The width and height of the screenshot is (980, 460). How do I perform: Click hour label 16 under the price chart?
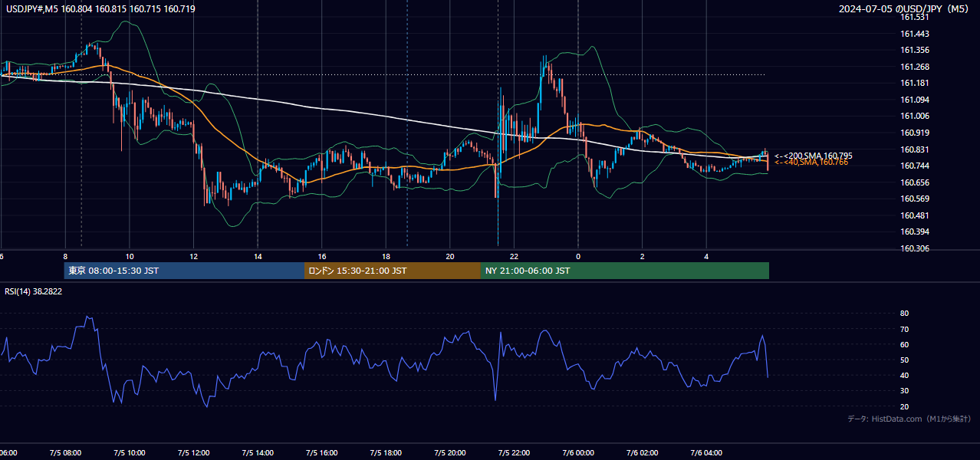pyautogui.click(x=323, y=256)
